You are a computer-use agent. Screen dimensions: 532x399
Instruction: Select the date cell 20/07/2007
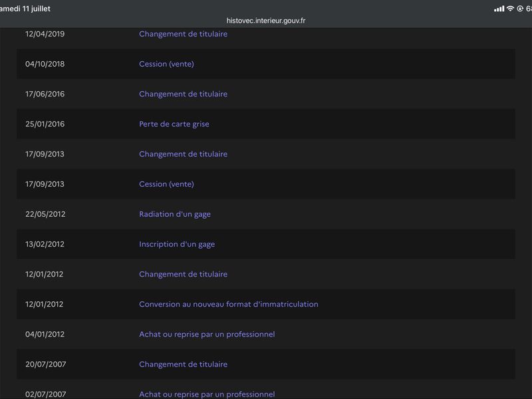[x=45, y=364]
